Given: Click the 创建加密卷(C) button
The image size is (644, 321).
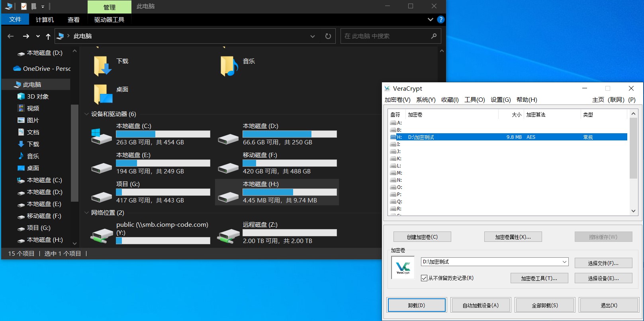Looking at the screenshot, I should tap(422, 237).
